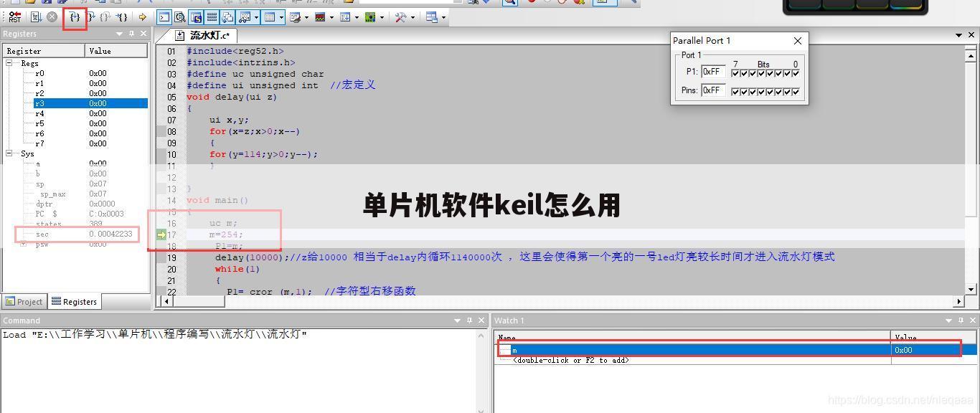Open the Registers panel dropdown arrow
The height and width of the screenshot is (413, 980).
pyautogui.click(x=119, y=34)
